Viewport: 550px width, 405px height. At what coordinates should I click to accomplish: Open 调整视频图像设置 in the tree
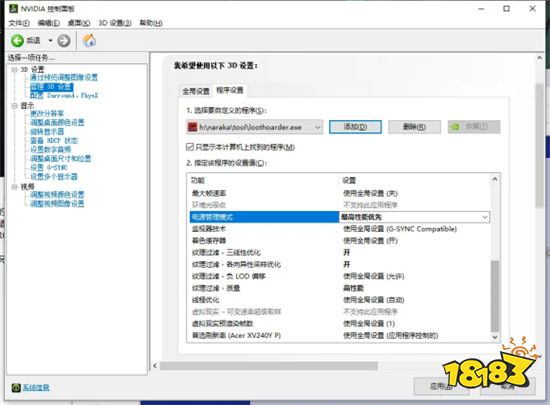[57, 203]
